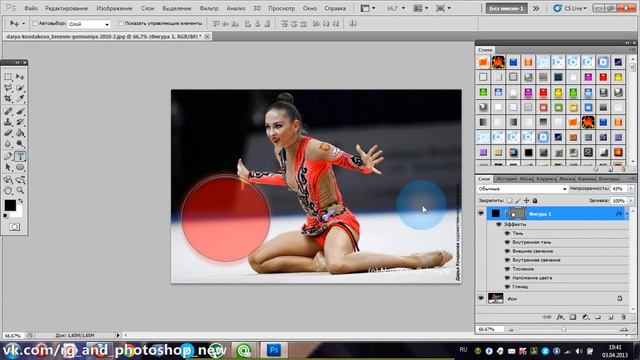Click the Непрозрачность 43% input field
The width and height of the screenshot is (640, 360).
click(618, 189)
